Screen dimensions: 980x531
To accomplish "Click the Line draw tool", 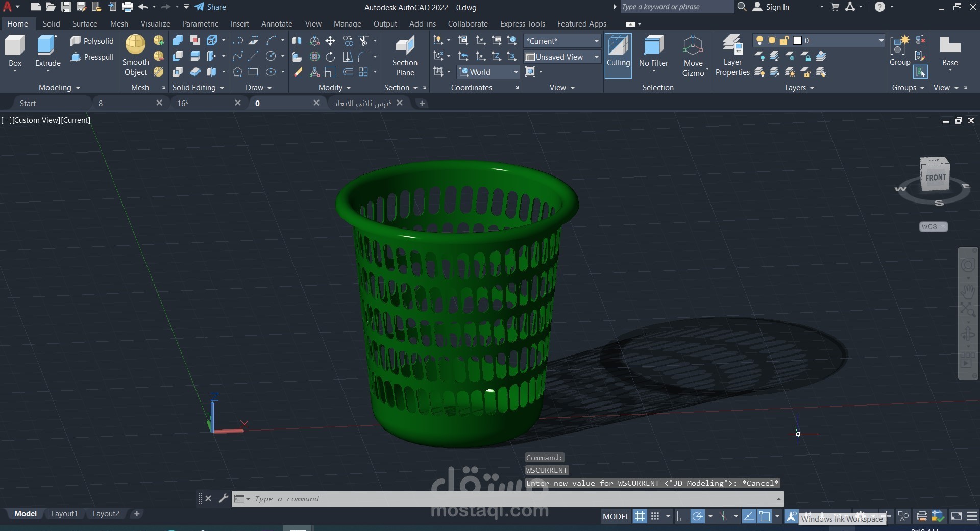I will (x=254, y=57).
